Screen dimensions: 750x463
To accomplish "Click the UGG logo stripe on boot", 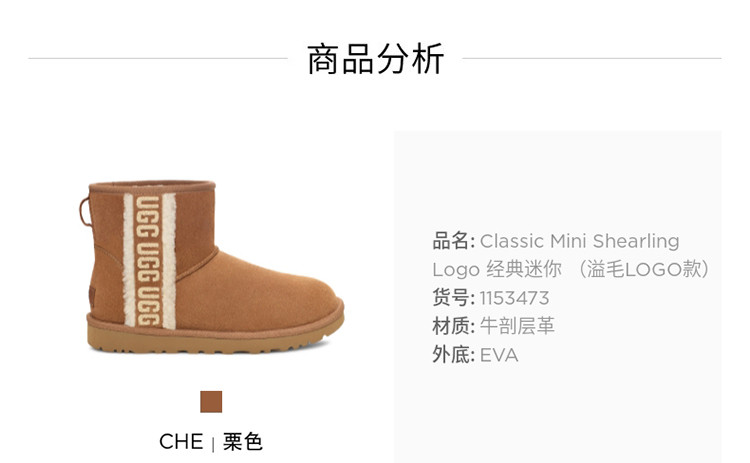I will pyautogui.click(x=150, y=261).
